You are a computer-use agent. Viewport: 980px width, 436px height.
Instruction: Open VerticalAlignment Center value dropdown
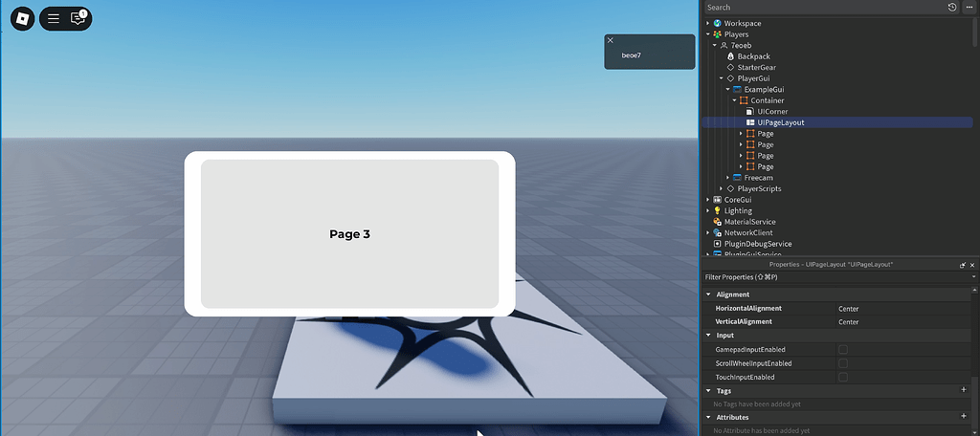click(903, 321)
